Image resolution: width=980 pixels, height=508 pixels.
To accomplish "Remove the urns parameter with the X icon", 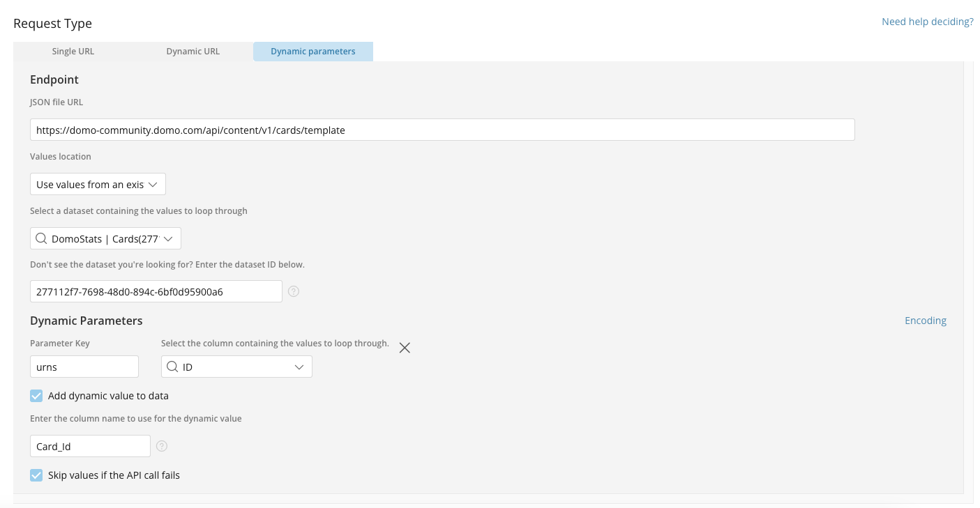I will pos(405,348).
